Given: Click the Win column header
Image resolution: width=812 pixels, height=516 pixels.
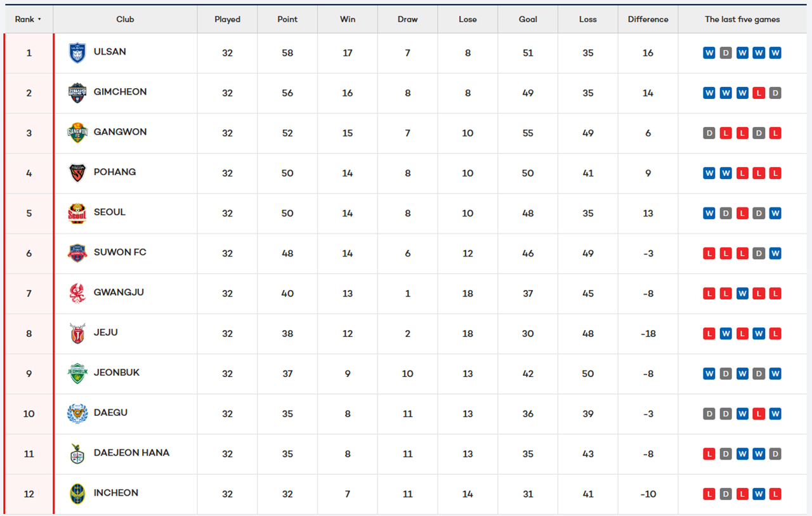Looking at the screenshot, I should pyautogui.click(x=348, y=20).
